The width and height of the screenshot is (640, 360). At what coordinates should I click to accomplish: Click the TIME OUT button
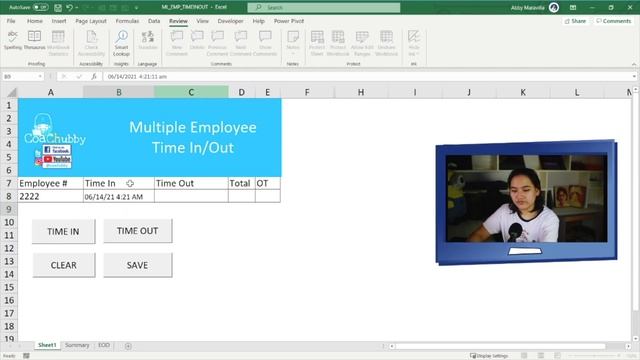pos(138,231)
